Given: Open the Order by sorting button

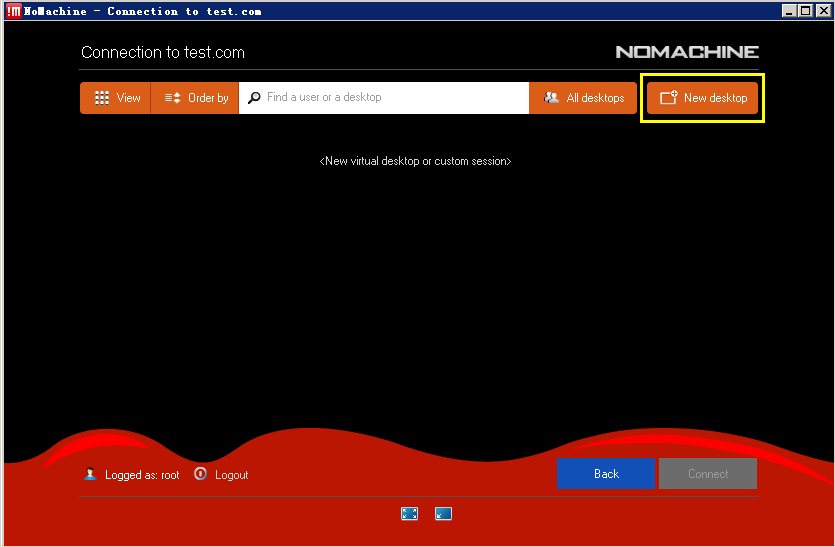Looking at the screenshot, I should [195, 98].
